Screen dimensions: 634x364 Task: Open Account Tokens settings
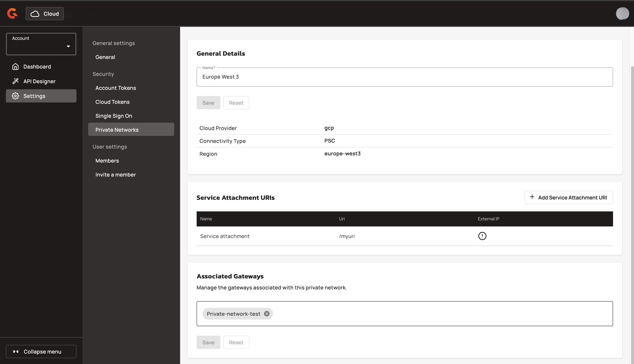pos(116,88)
